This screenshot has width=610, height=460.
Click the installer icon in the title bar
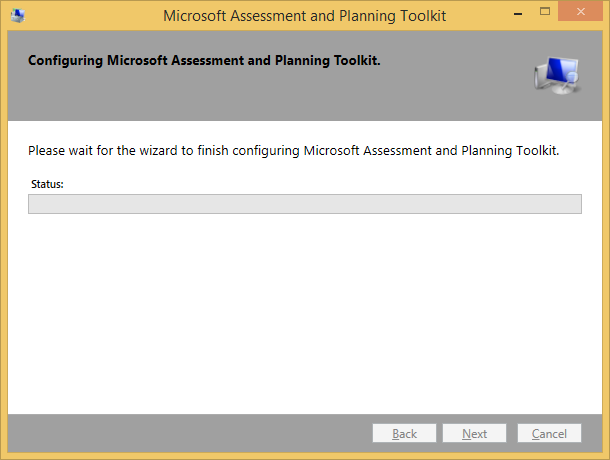17,15
